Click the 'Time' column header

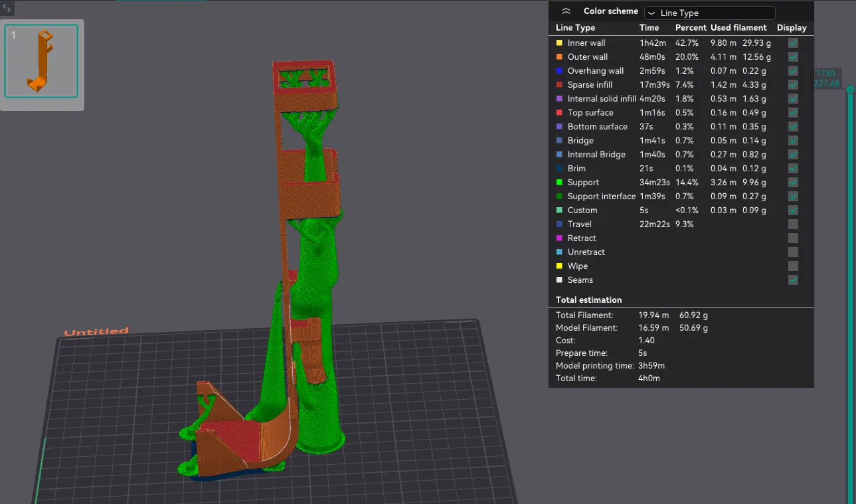pos(649,28)
